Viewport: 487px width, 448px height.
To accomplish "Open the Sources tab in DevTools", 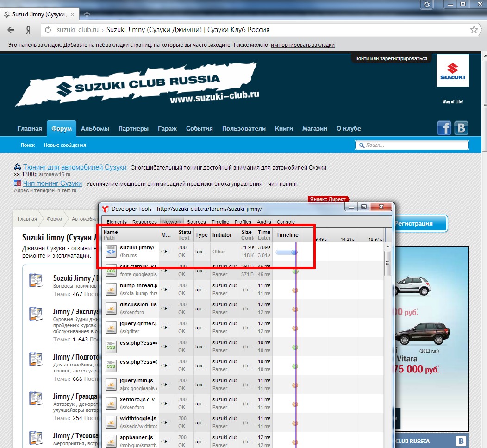I will 196,221.
